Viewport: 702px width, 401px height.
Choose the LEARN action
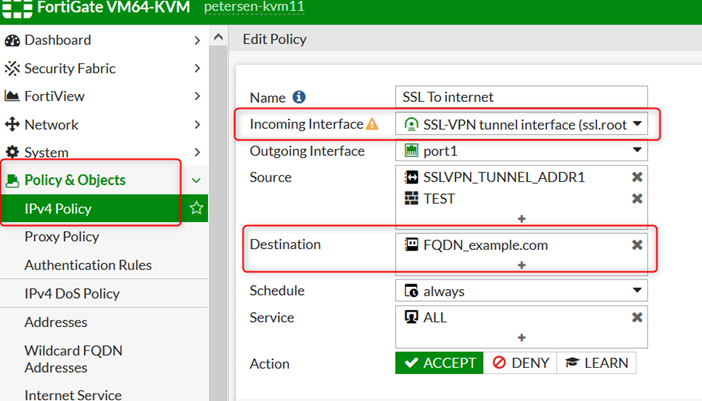click(596, 363)
